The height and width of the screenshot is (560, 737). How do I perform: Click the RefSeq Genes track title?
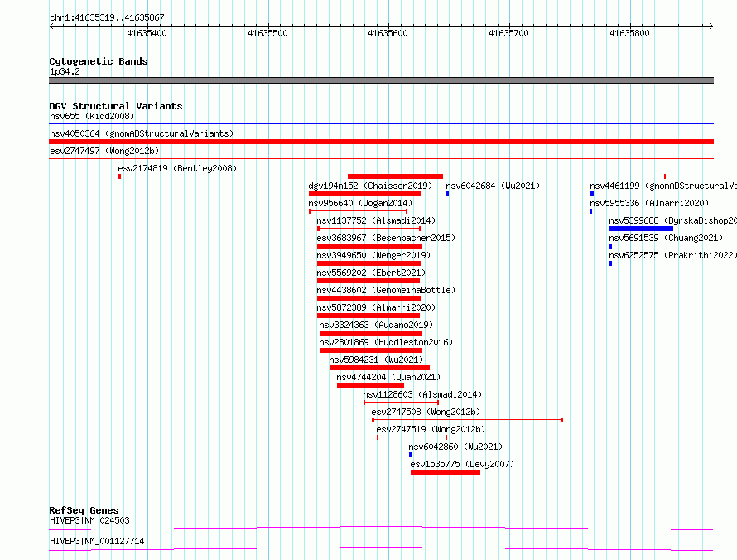pos(84,510)
